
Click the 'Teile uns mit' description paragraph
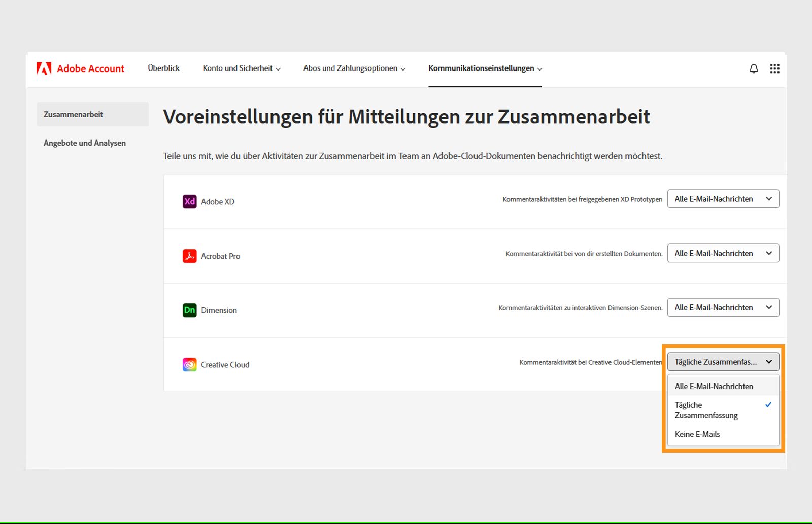(x=413, y=156)
